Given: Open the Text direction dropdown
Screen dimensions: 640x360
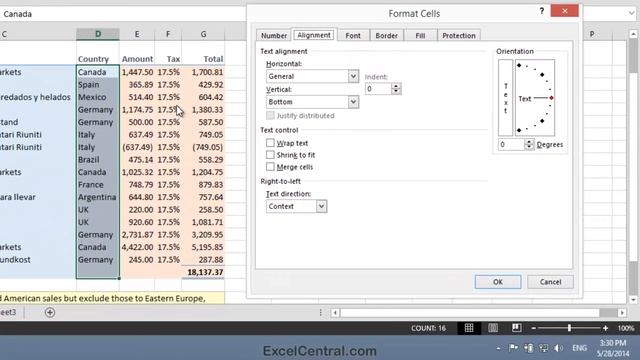Looking at the screenshot, I should [321, 206].
